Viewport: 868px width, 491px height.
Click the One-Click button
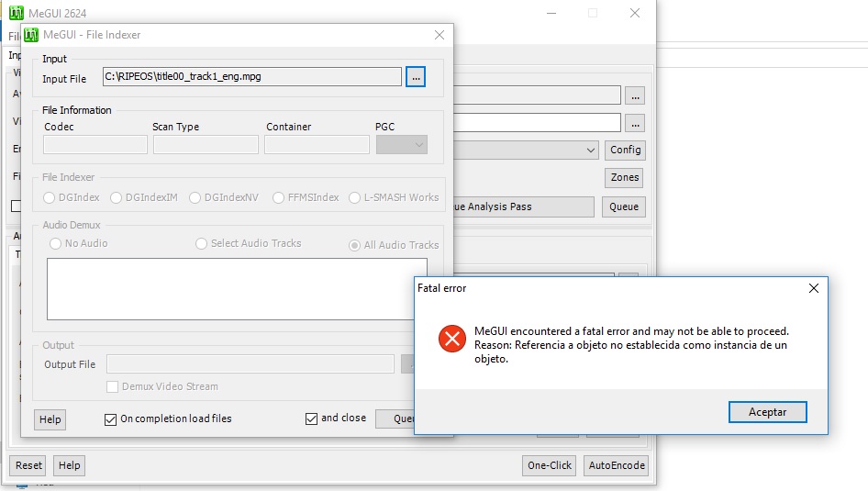[549, 465]
